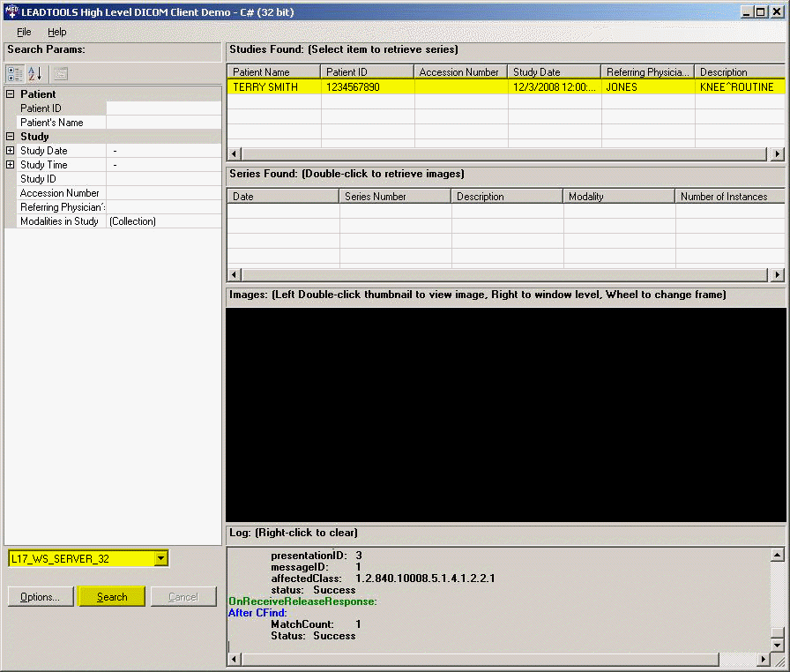Select the TERRY SMITH study row
Image resolution: width=790 pixels, height=672 pixels.
[x=265, y=87]
